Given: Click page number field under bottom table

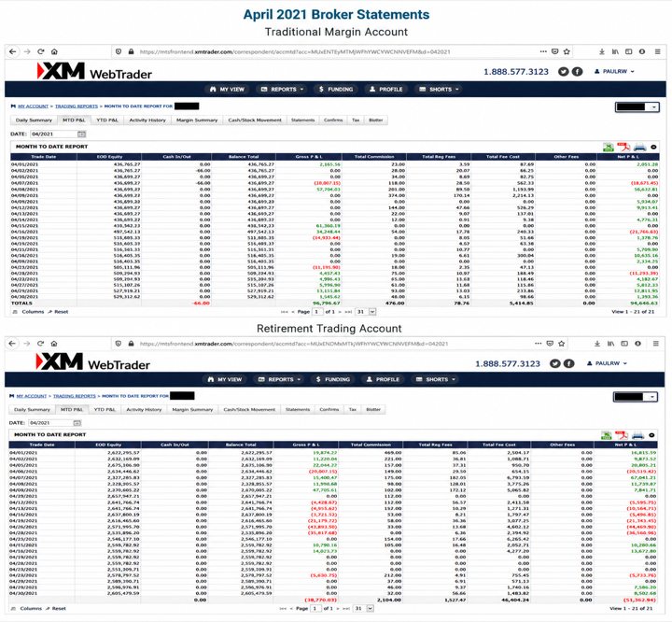Looking at the screenshot, I should pyautogui.click(x=316, y=608).
